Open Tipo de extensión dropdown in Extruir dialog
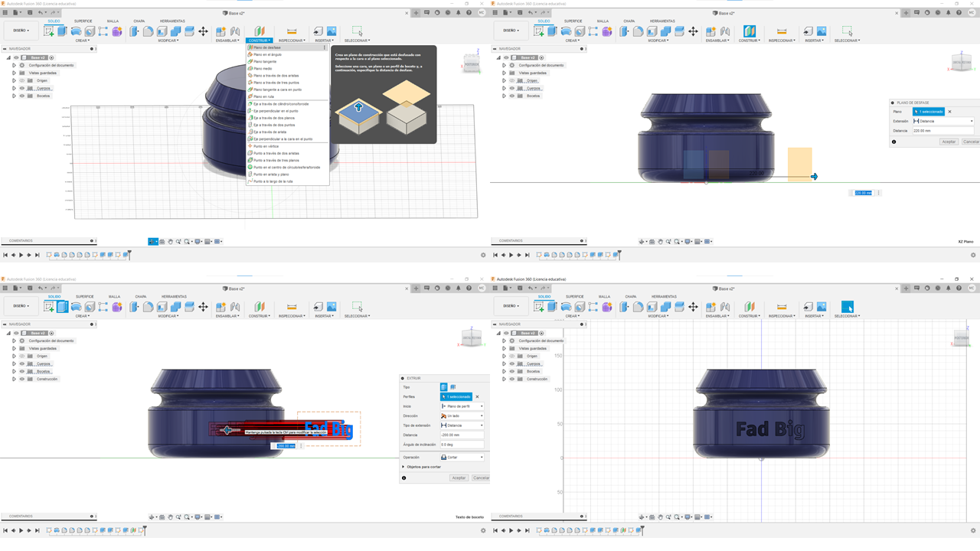Image resolution: width=980 pixels, height=551 pixels. coord(462,425)
